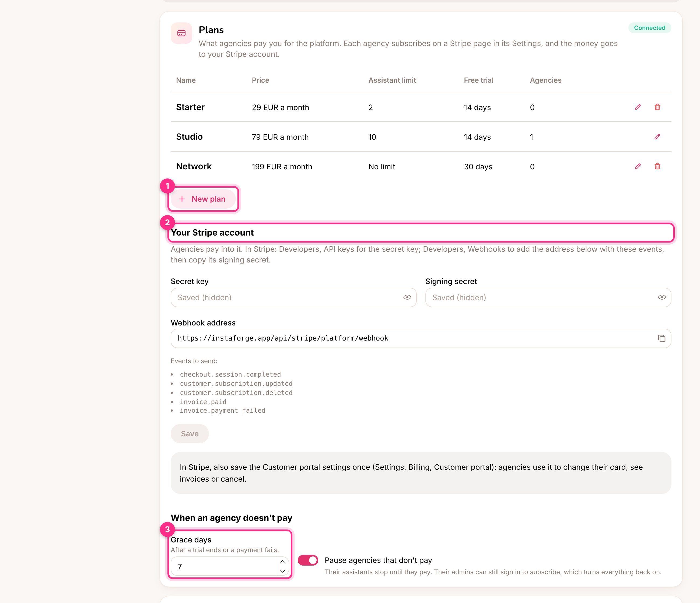The height and width of the screenshot is (603, 700).
Task: Reveal the Secret key value
Action: click(x=407, y=297)
